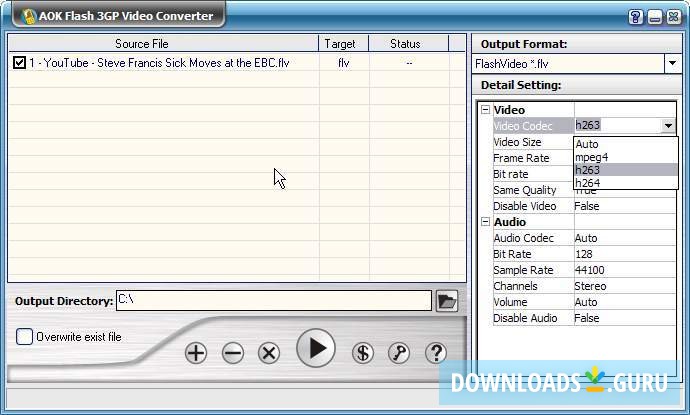This screenshot has height=415, width=690.
Task: Select the video Bit rate property label
Action: pyautogui.click(x=510, y=174)
